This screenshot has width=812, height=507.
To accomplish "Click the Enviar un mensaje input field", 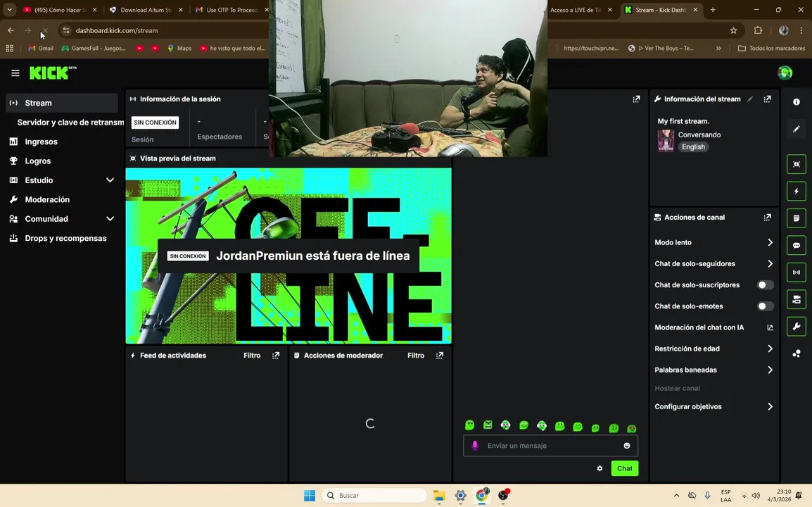I will pyautogui.click(x=550, y=446).
